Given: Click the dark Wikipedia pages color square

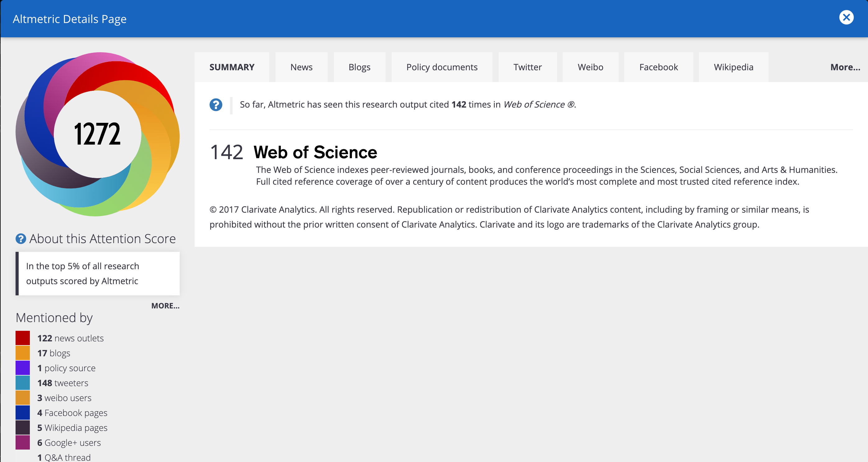Looking at the screenshot, I should (23, 427).
